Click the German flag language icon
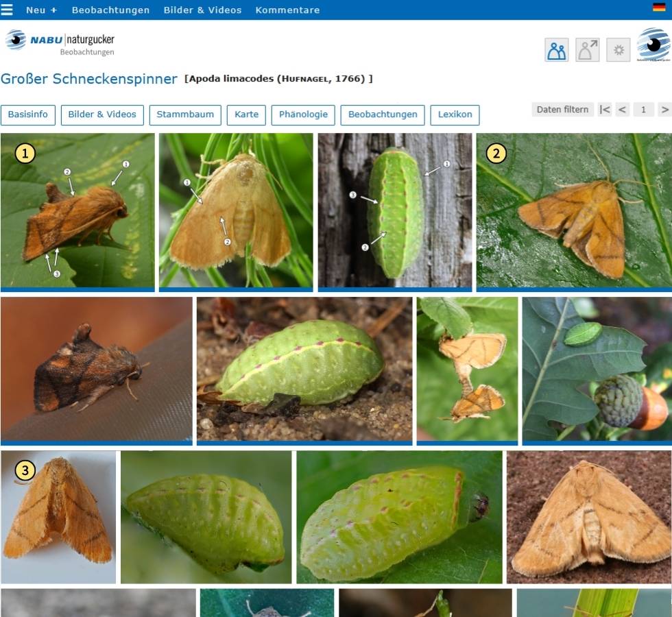The image size is (672, 617). click(659, 7)
